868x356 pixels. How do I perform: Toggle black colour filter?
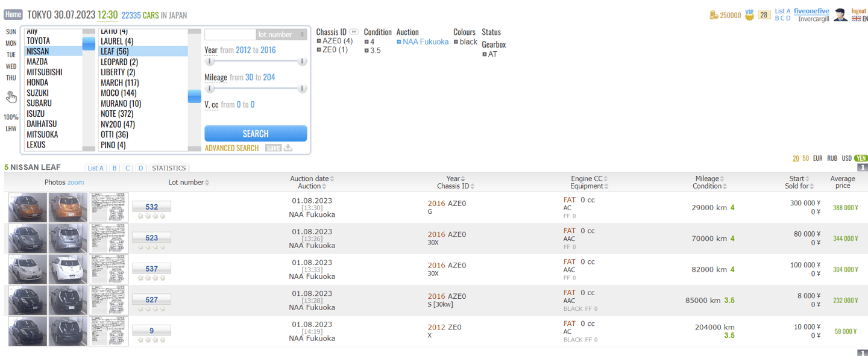(x=465, y=42)
